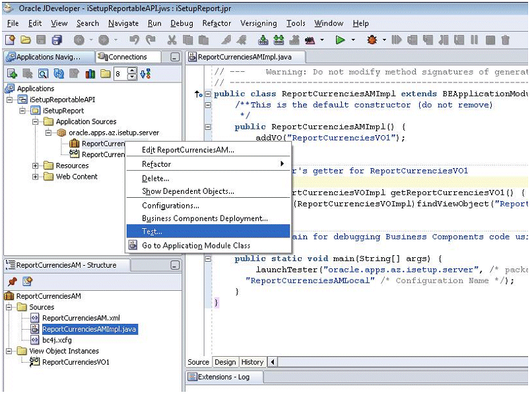Switch to the Connections tab
This screenshot has height=395, width=532.
click(x=128, y=57)
